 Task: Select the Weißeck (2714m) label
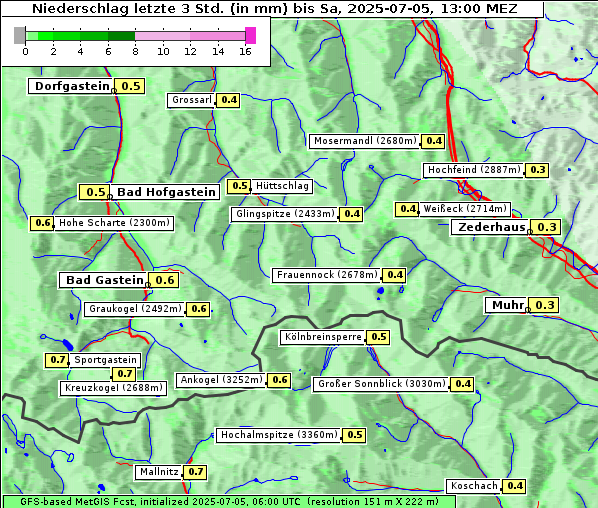(465, 209)
